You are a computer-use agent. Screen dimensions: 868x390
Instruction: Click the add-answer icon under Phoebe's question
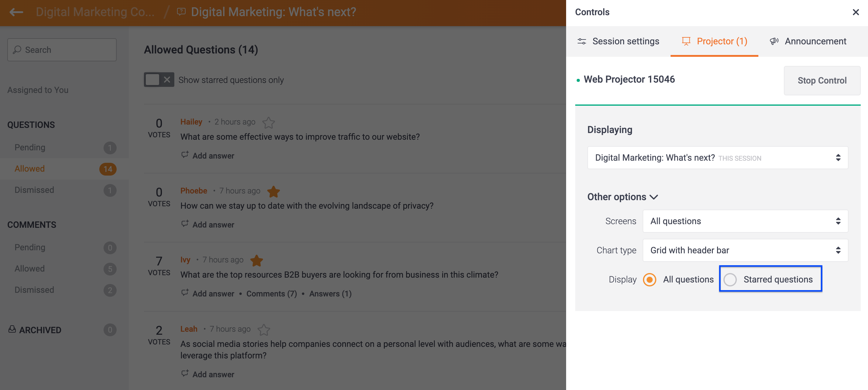185,224
